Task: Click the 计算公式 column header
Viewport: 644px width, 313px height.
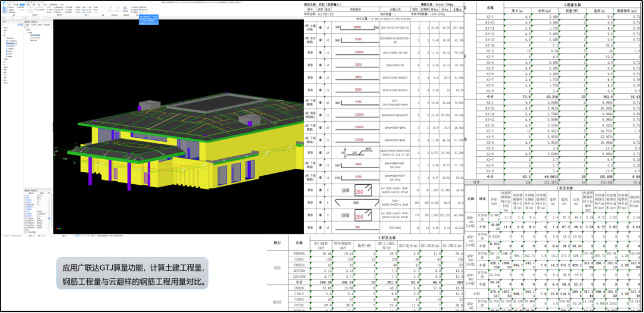Action: [x=394, y=9]
